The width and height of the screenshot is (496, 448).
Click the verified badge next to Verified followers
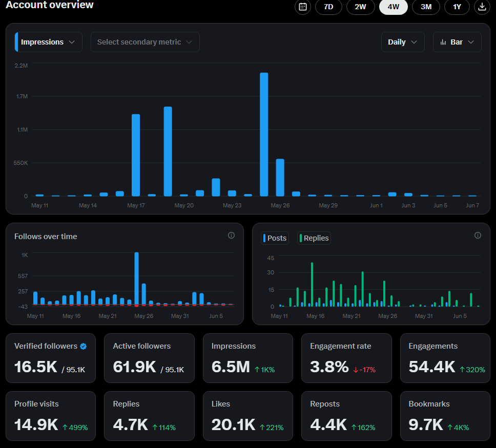(x=84, y=346)
